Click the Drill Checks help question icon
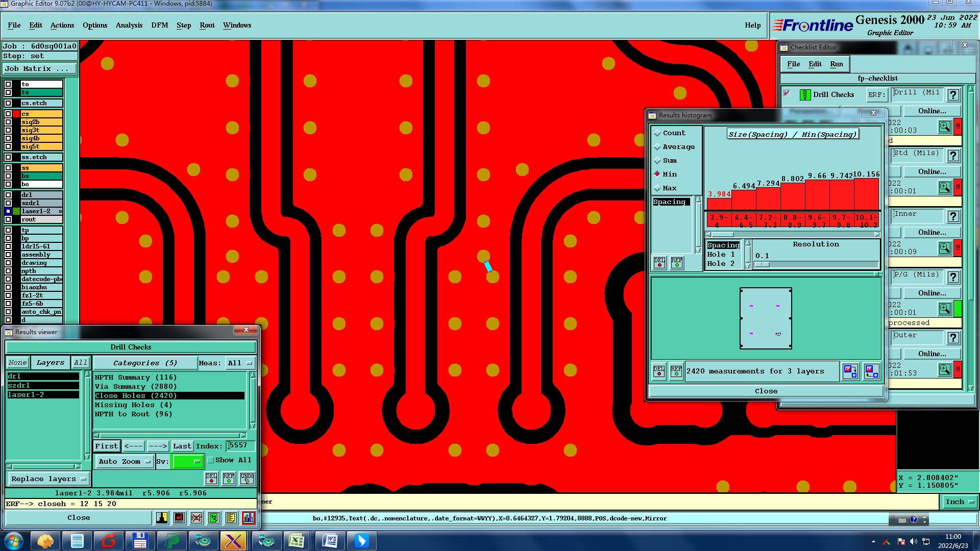Screen dimensions: 980x551 point(952,95)
